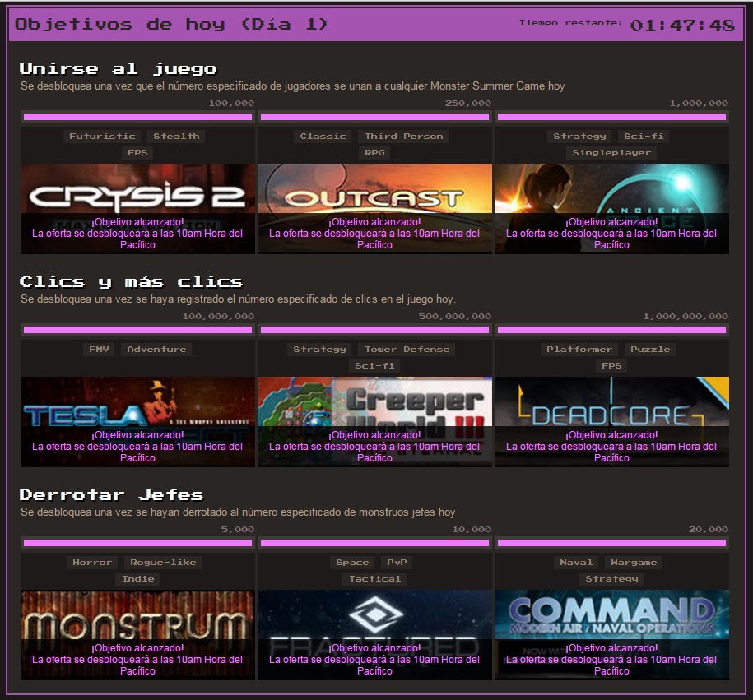753x700 pixels.
Task: Click the Wargame tag
Action: click(634, 563)
